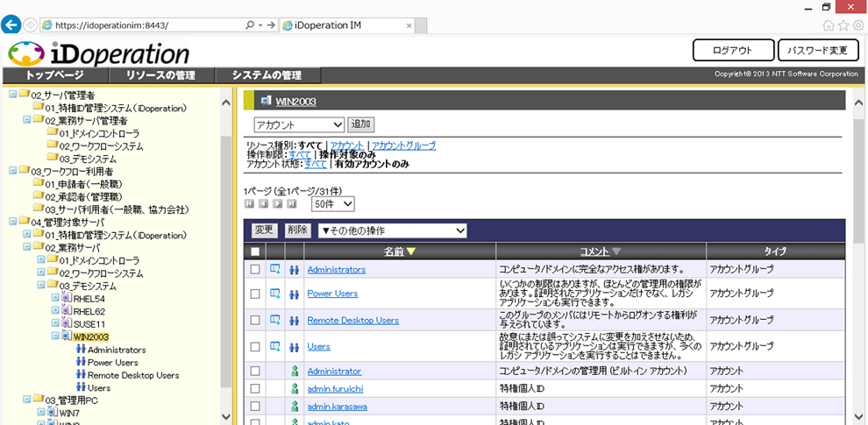Click the server icon next to SUSE11

coord(67,323)
